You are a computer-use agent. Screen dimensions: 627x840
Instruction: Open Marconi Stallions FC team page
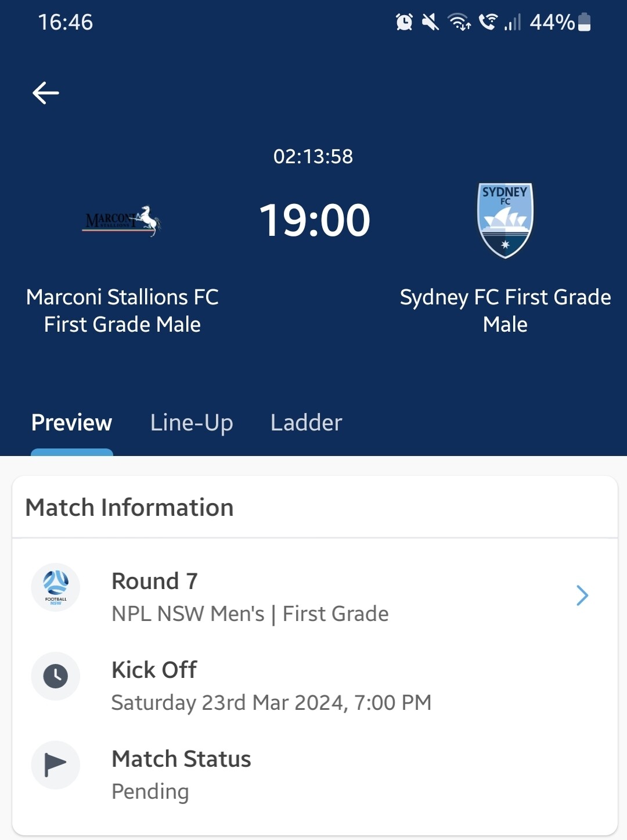(x=122, y=311)
